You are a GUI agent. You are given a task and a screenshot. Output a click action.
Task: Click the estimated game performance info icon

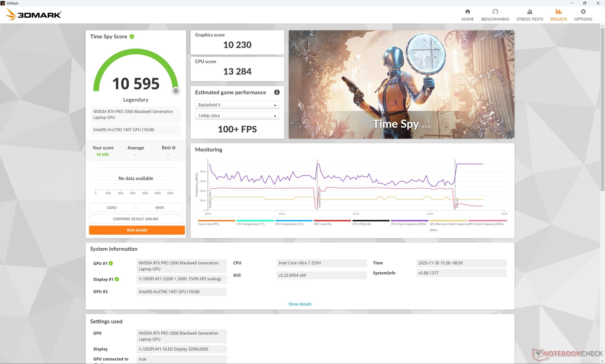click(277, 92)
